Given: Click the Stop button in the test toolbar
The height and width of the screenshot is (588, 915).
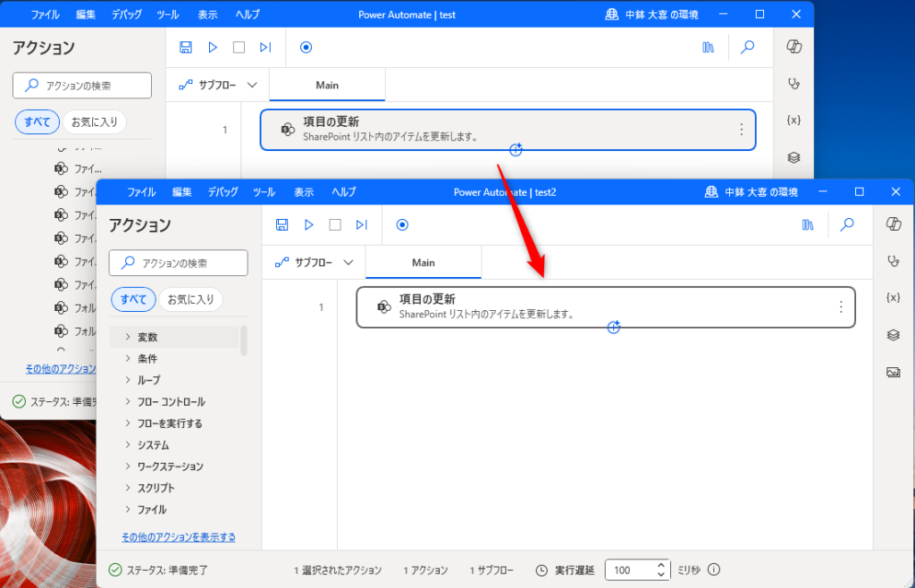Looking at the screenshot, I should 239,47.
